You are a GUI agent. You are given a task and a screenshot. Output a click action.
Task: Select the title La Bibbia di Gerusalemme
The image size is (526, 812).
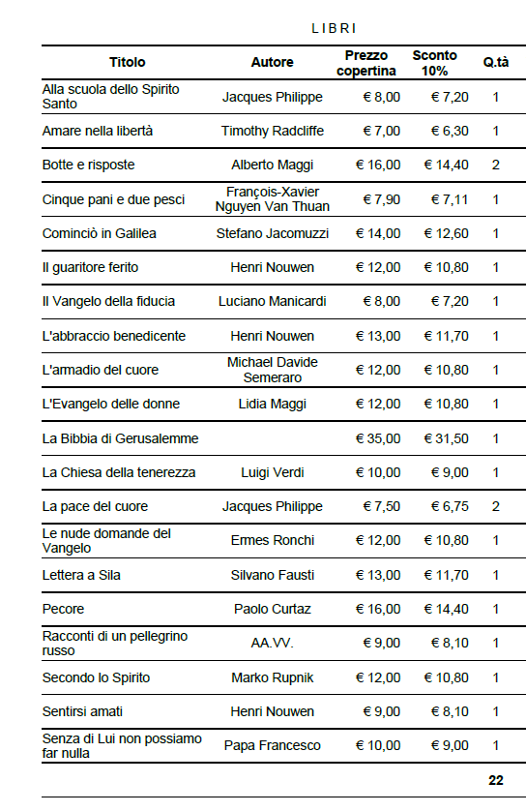tap(120, 438)
